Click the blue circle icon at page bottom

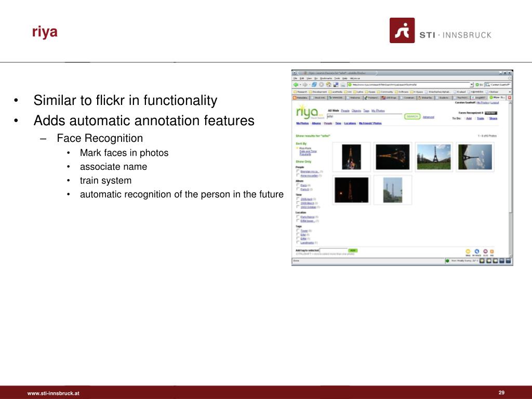pyautogui.click(x=477, y=251)
